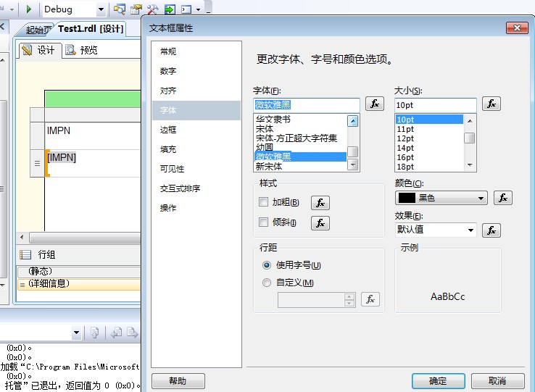Click the command window toolbar icon
Viewport: 535px width, 392px height.
point(186,9)
